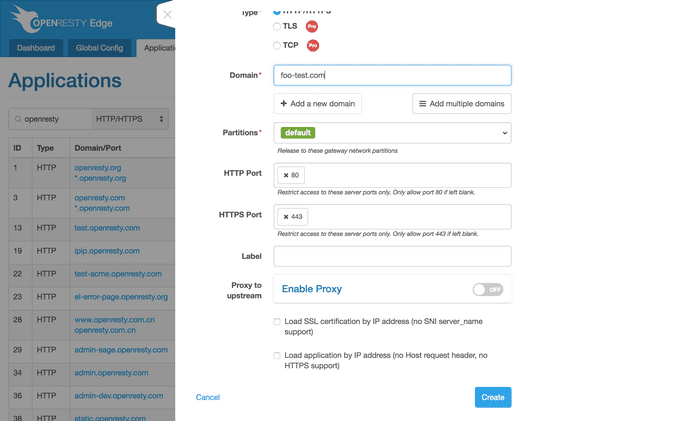Open admin-sage.openresty.com application link
Screen dimensions: 700x421
pyautogui.click(x=121, y=350)
